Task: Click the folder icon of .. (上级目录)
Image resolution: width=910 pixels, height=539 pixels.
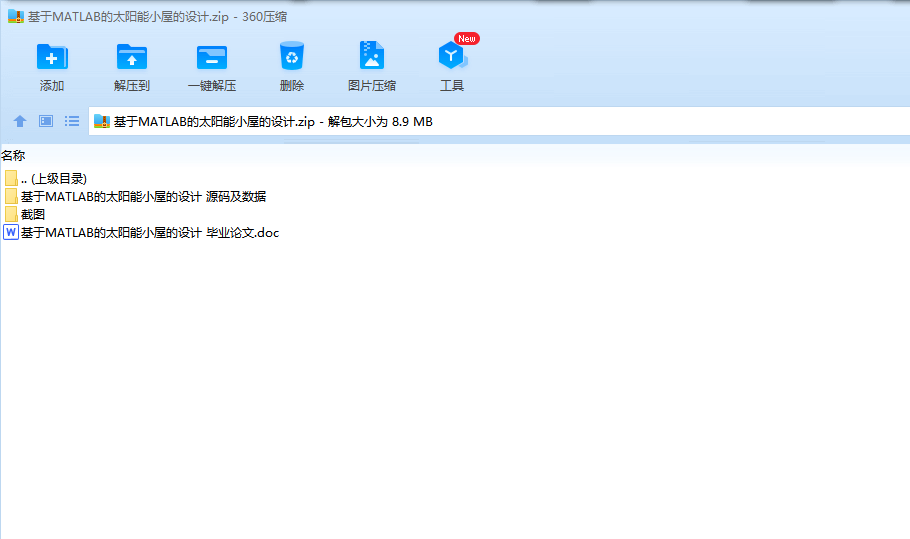Action: [10, 178]
